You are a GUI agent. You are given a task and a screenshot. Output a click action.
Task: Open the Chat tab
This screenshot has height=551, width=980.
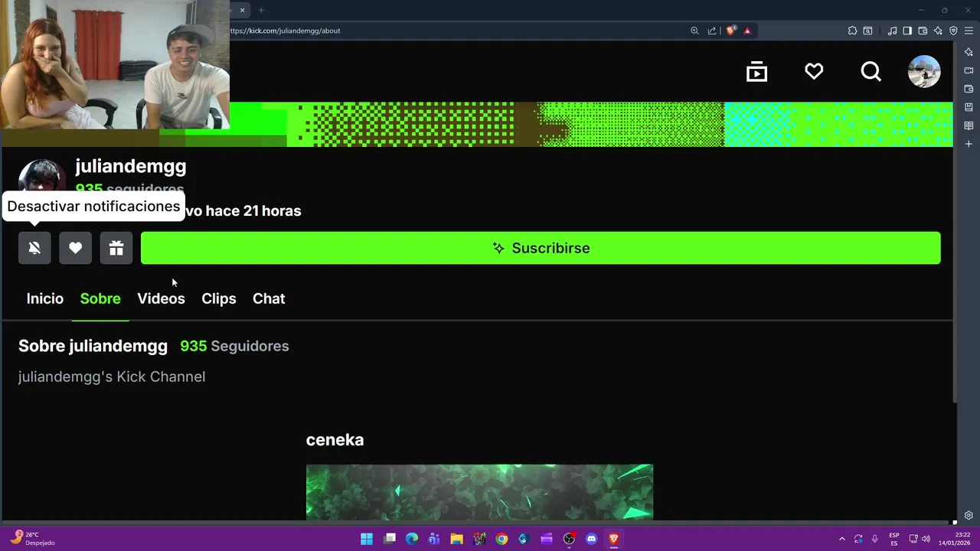pos(269,298)
